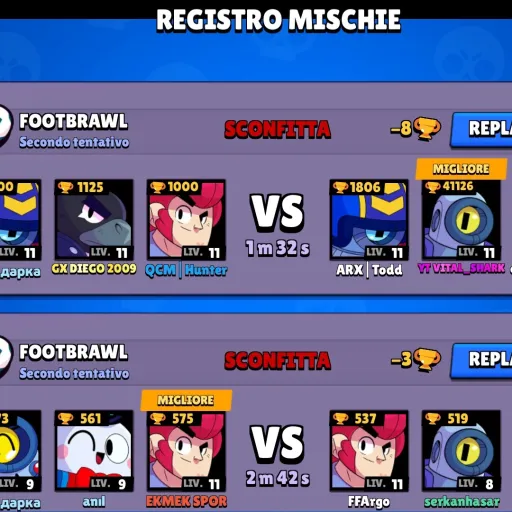The image size is (512, 512).
Task: Click the Migliore badge above EKMEK SPOR
Action: (x=186, y=400)
